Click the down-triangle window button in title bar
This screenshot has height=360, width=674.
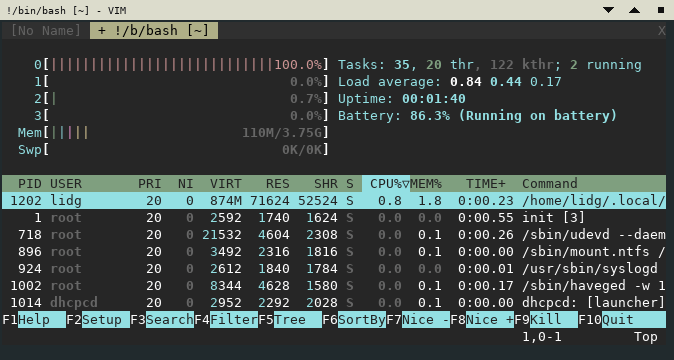pyautogui.click(x=608, y=10)
